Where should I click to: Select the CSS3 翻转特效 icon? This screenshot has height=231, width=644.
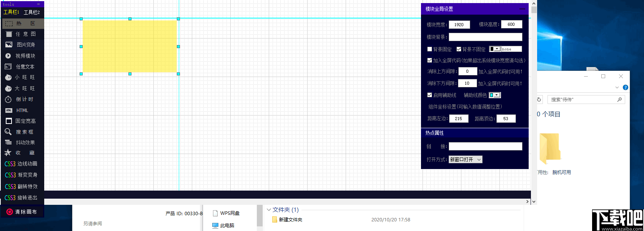point(10,186)
